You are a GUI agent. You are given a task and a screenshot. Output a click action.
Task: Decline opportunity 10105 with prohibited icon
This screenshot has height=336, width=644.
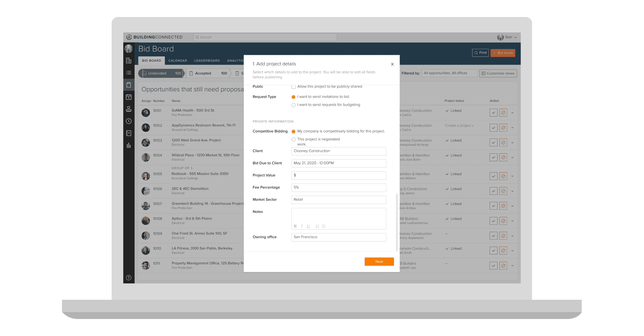503,176
